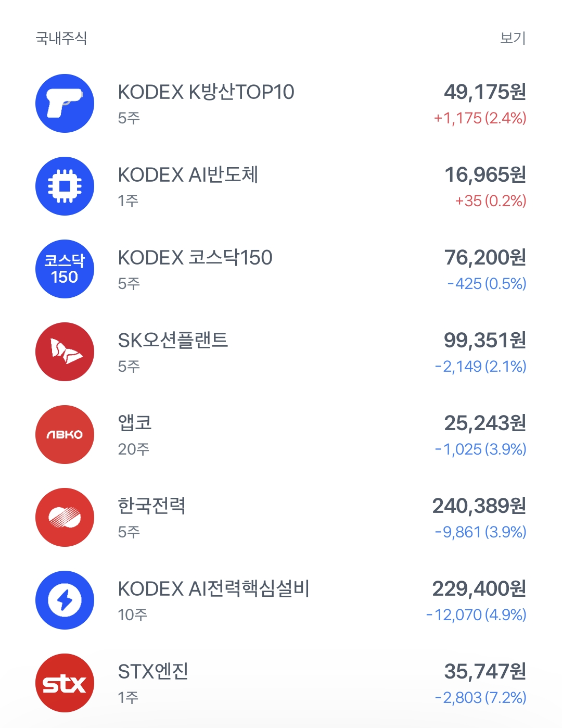Tap the 한국전력 red logo icon
This screenshot has width=562, height=728.
(65, 517)
